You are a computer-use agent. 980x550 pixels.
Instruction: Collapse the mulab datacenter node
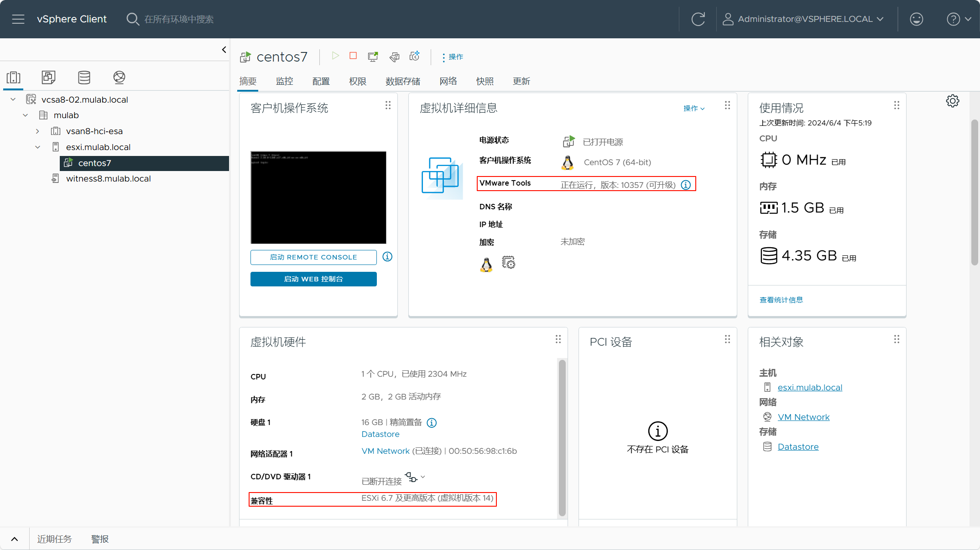pyautogui.click(x=26, y=115)
